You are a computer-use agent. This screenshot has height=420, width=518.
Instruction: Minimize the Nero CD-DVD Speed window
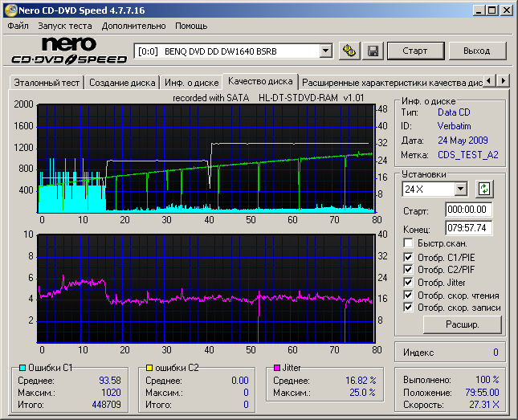coord(479,10)
